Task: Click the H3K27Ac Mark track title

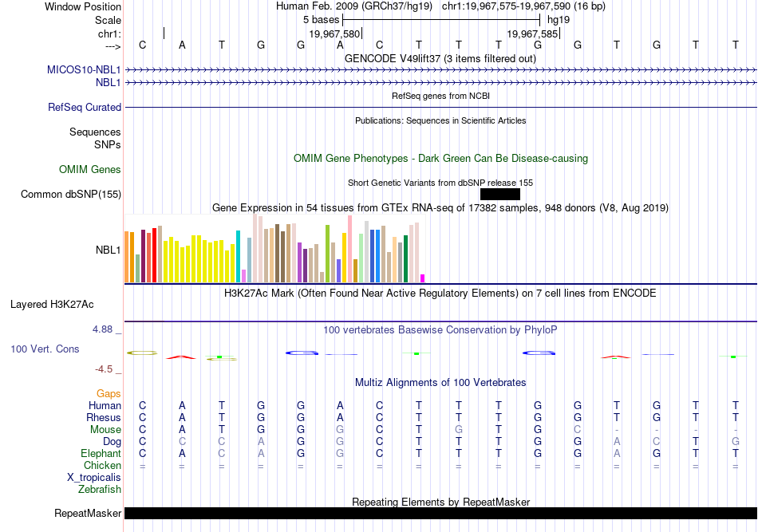Action: pos(440,294)
